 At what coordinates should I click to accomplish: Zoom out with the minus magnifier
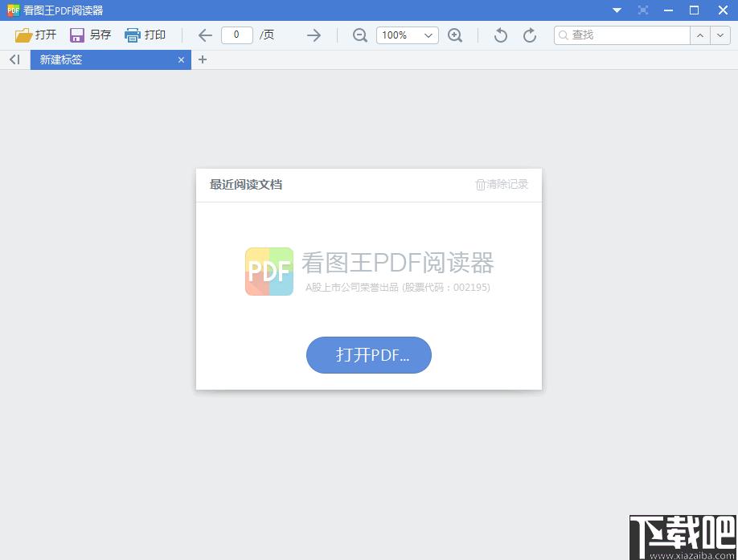(360, 35)
